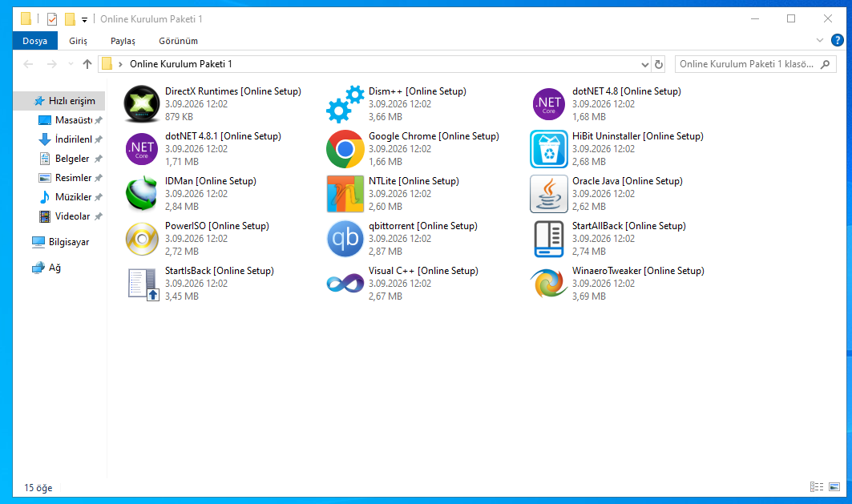
Task: Click the 'Oracle Java [Online Setup]' file name
Action: pyautogui.click(x=627, y=181)
